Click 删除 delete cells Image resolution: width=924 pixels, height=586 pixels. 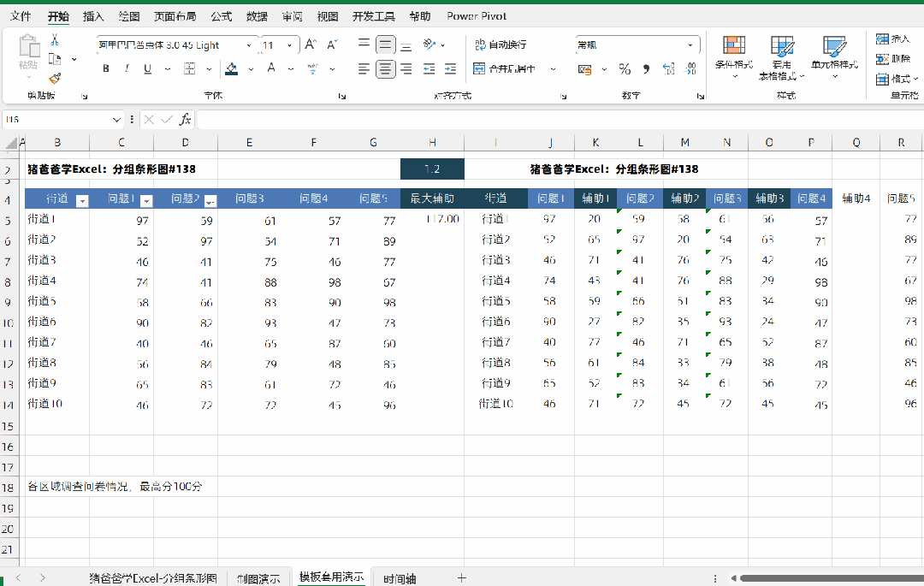pyautogui.click(x=893, y=59)
